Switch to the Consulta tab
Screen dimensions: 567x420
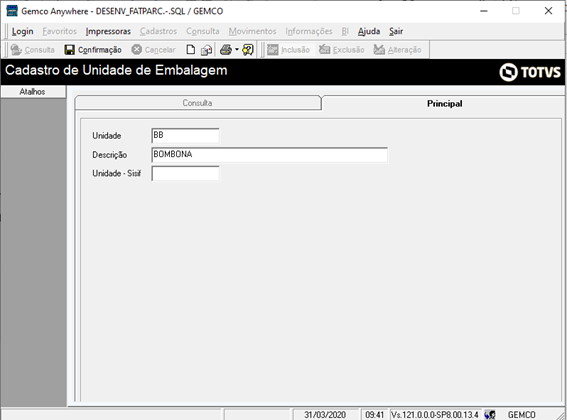coord(198,103)
